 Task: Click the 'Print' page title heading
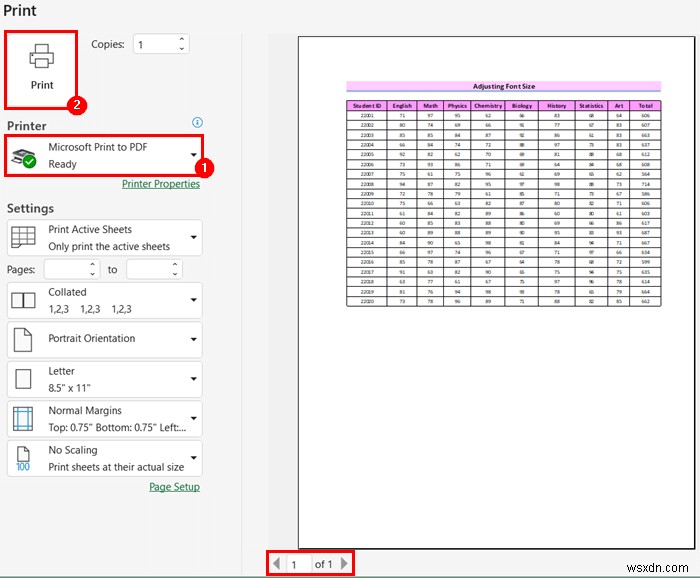pos(20,10)
